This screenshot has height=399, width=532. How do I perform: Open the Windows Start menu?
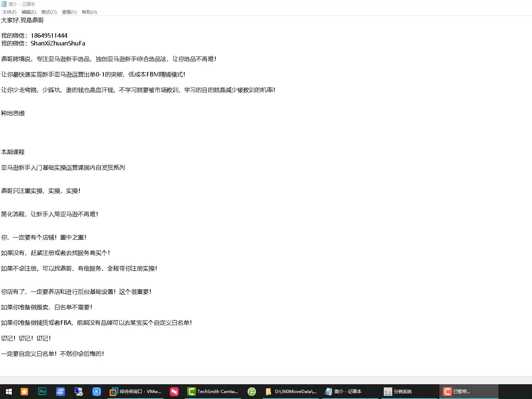click(x=9, y=392)
